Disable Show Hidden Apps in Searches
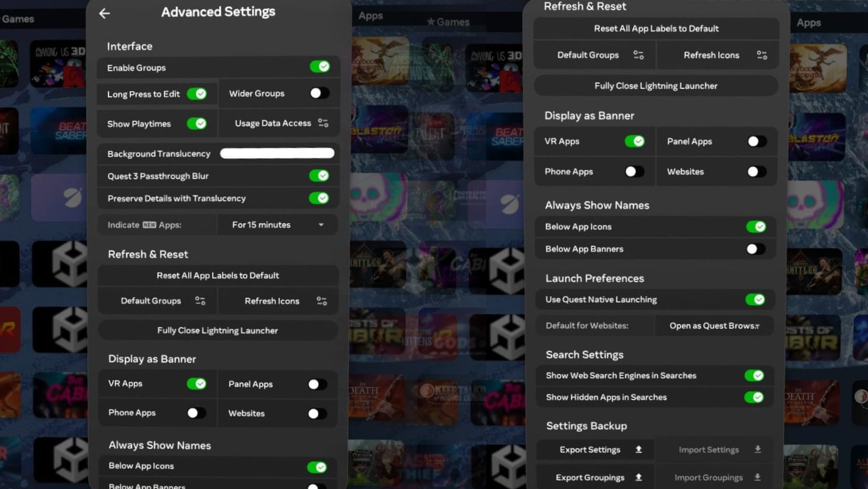The image size is (868, 489). tap(754, 397)
